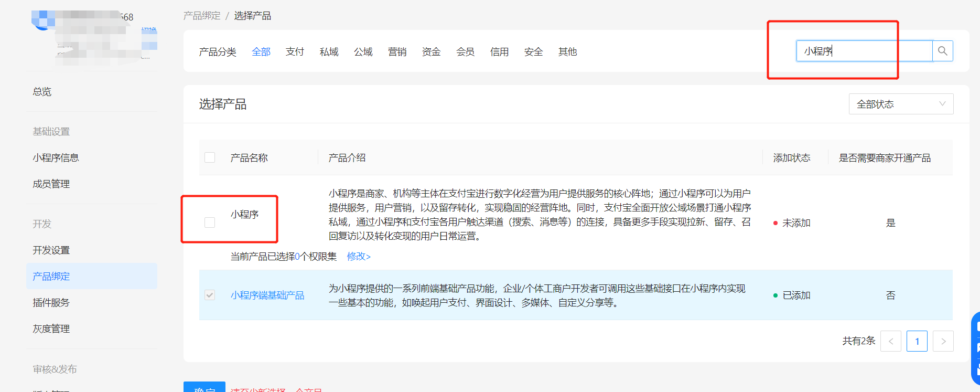Open the 全部状态 dropdown

(901, 104)
